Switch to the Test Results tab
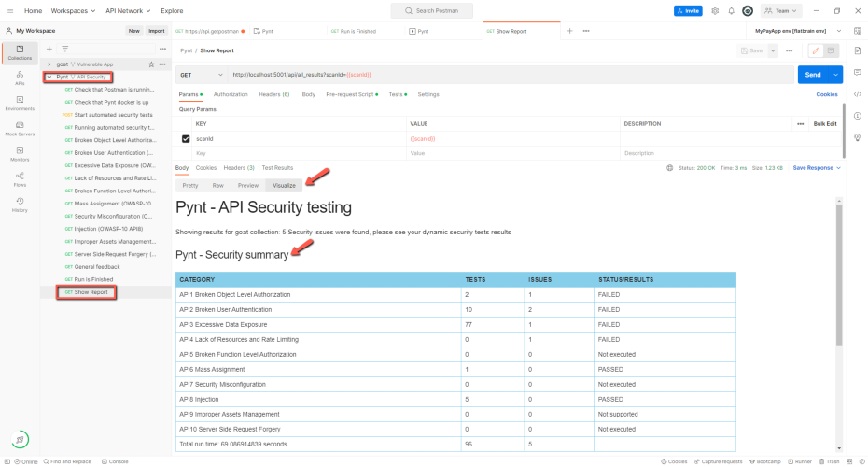Viewport: 868px width, 467px height. [277, 168]
